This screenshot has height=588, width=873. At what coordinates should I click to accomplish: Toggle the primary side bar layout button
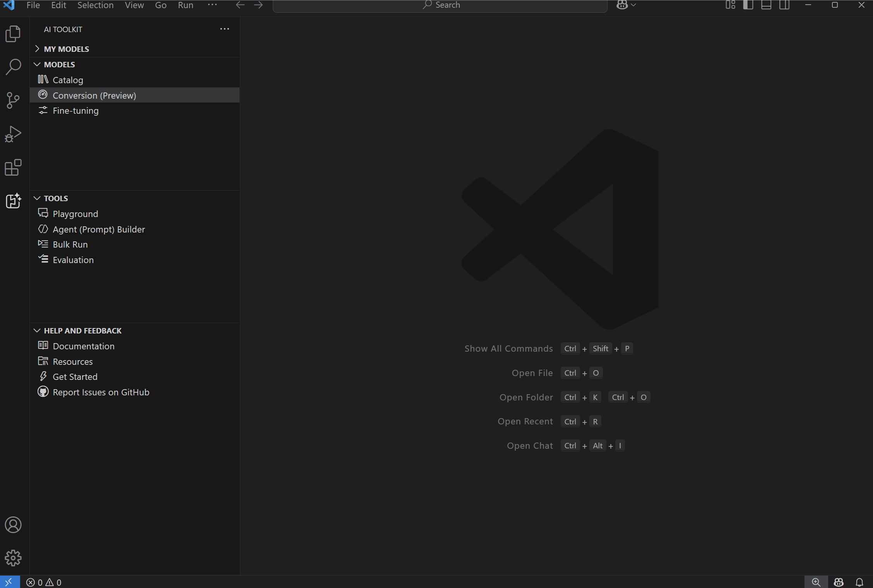click(748, 5)
